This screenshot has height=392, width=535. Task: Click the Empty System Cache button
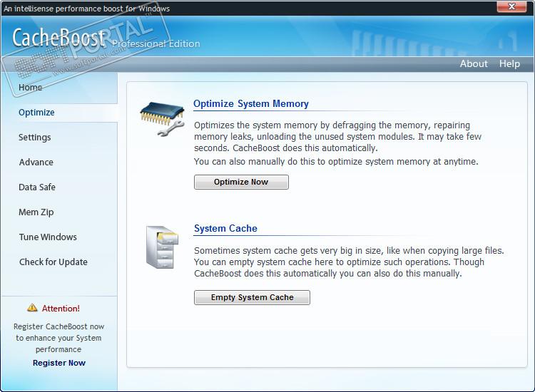(252, 297)
